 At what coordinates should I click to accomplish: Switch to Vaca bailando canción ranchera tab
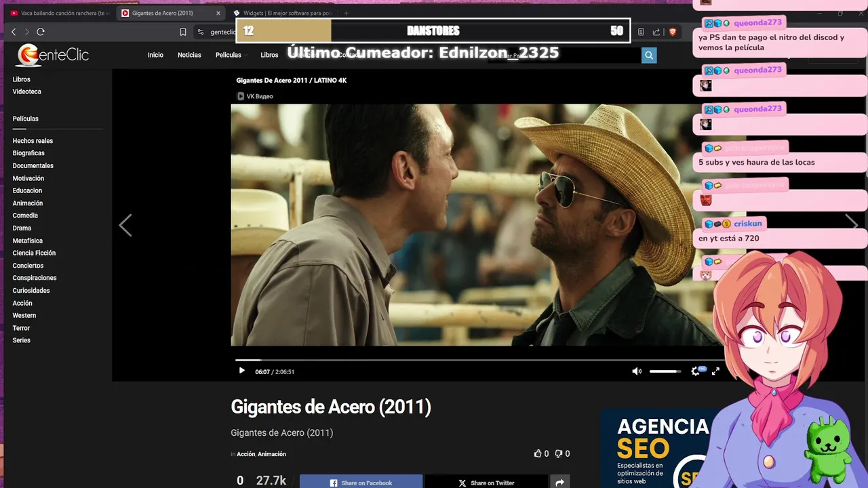pos(60,13)
